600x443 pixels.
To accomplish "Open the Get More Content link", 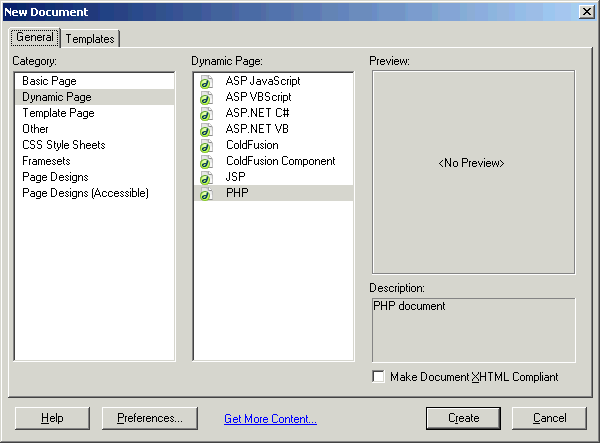I will click(271, 419).
